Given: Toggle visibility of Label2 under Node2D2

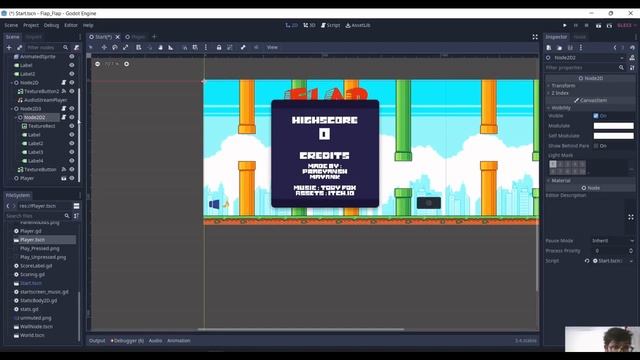Looking at the screenshot, I should tap(72, 143).
